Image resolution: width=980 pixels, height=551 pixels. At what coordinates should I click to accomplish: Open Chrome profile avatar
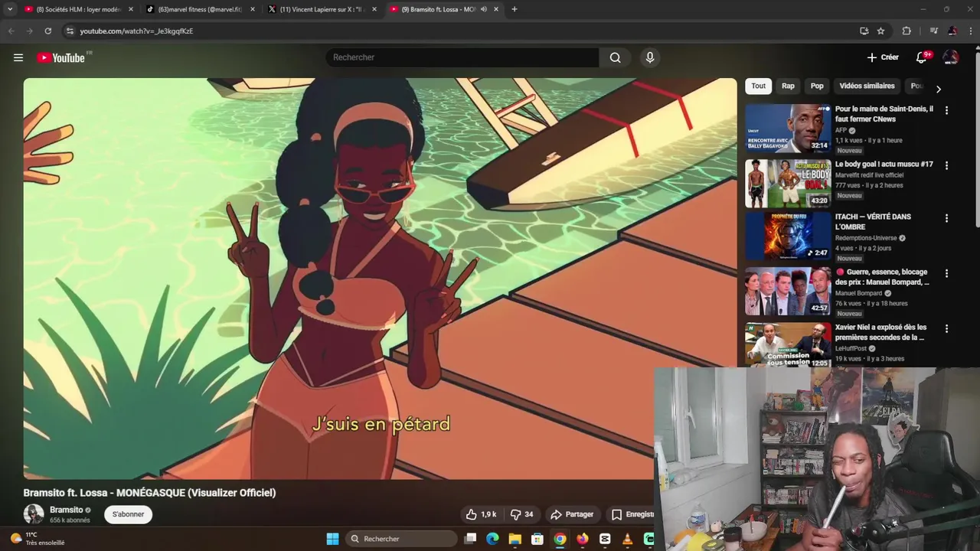[952, 31]
